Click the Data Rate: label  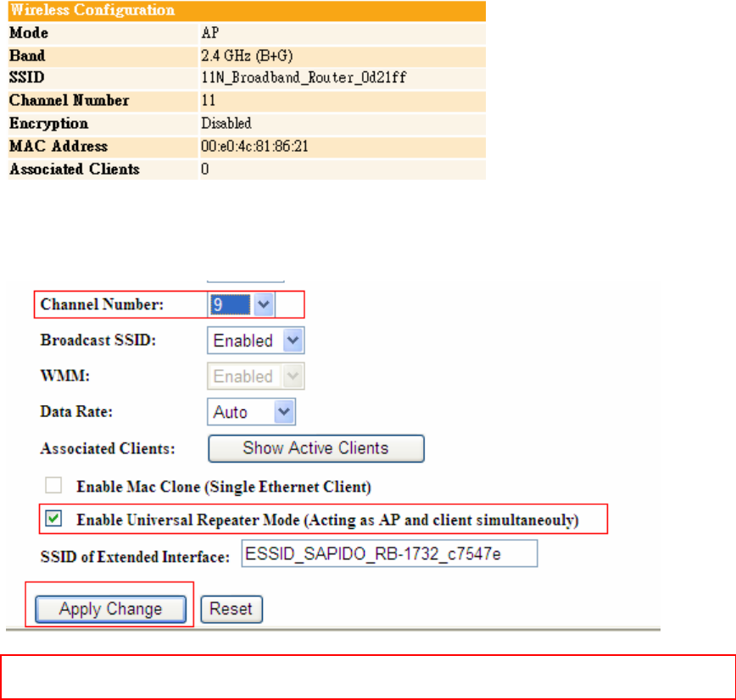coord(76,412)
